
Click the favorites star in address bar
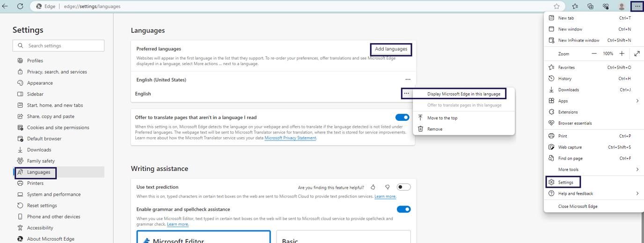[x=556, y=7]
